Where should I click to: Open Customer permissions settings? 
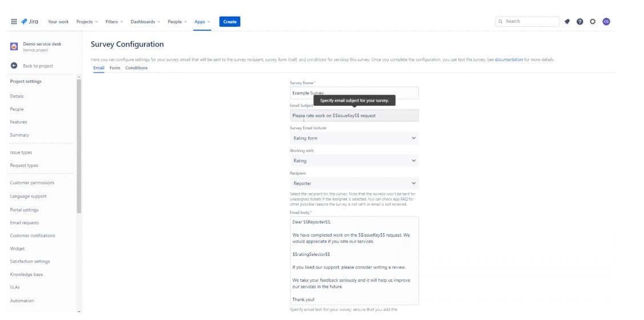pyautogui.click(x=32, y=183)
